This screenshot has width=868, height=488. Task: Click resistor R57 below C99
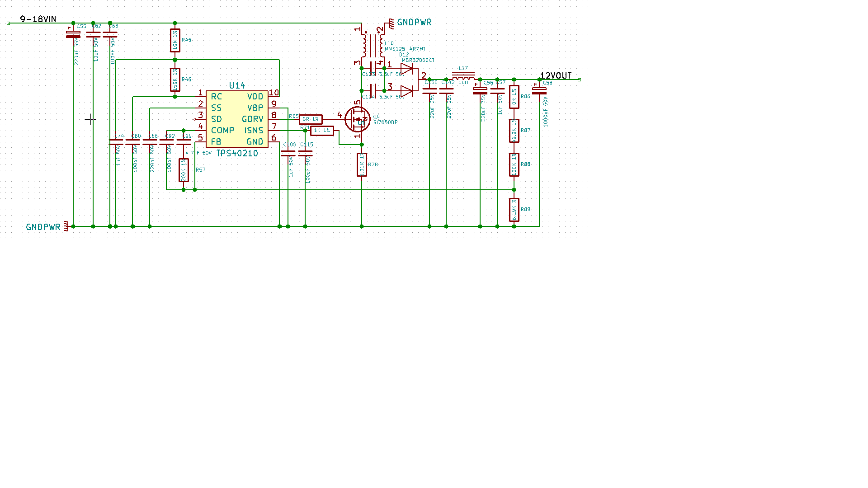pyautogui.click(x=184, y=170)
